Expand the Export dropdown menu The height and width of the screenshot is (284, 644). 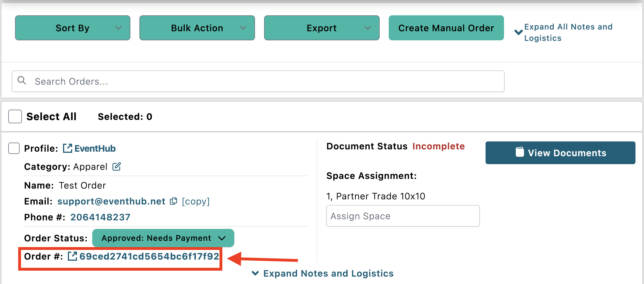(x=321, y=28)
